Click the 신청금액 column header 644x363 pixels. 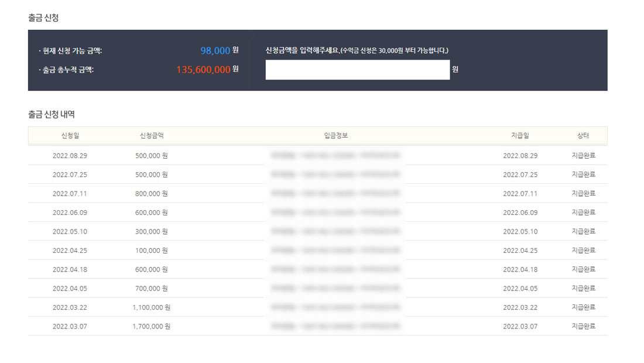pos(151,136)
